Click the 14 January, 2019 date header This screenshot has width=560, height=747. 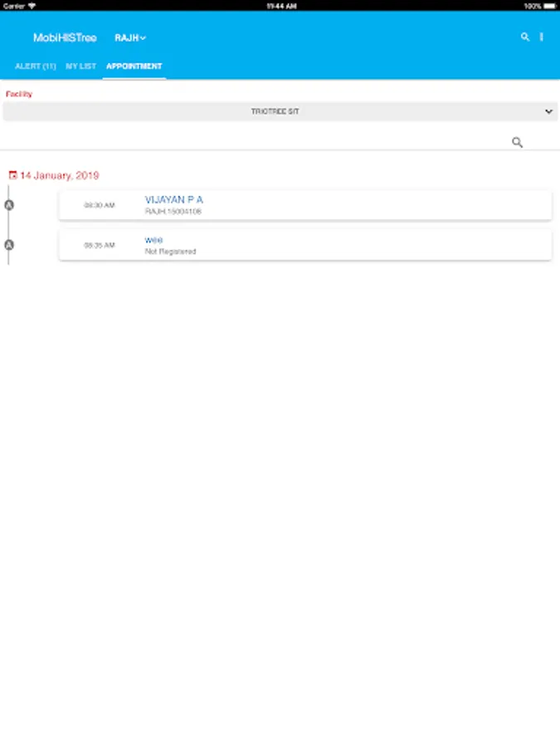coord(59,175)
